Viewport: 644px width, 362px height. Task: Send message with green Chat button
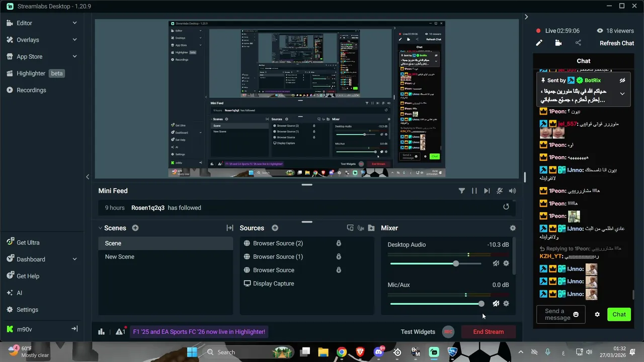point(619,314)
